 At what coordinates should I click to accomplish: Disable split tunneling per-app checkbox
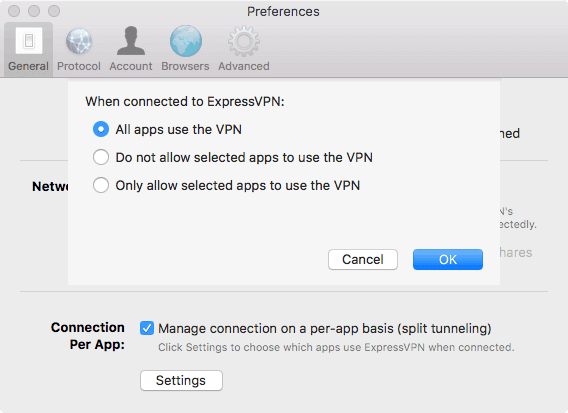click(x=147, y=328)
